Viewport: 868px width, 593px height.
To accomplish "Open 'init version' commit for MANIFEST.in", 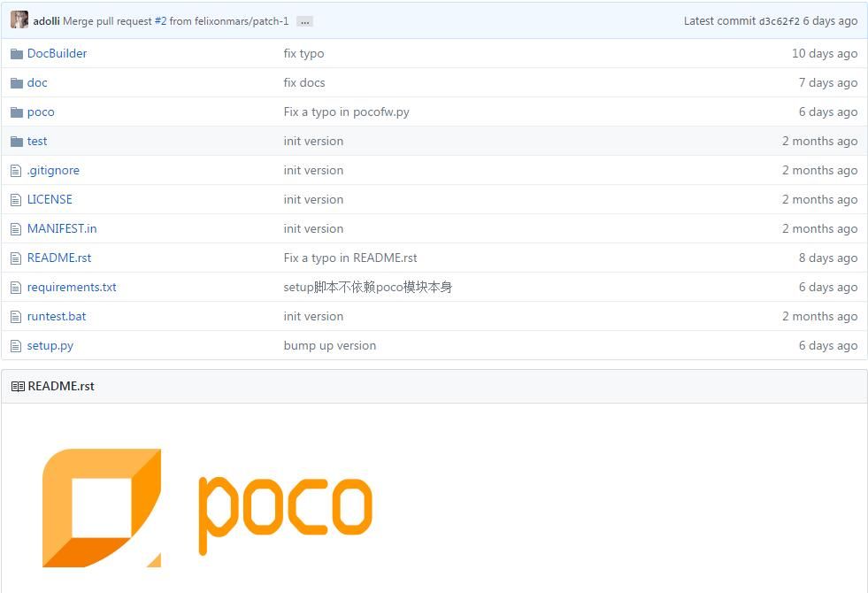I will (x=313, y=228).
